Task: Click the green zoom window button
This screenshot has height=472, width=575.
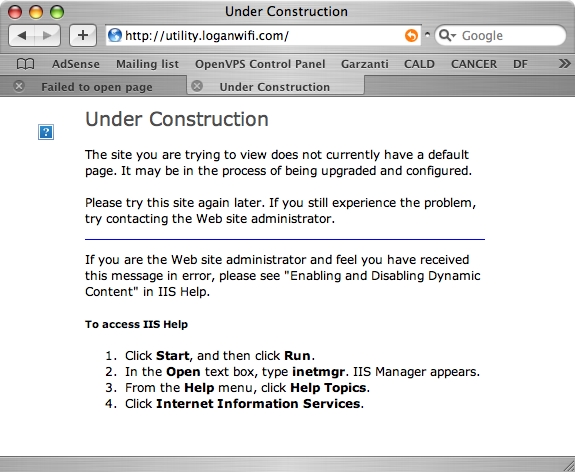Action: tap(57, 12)
